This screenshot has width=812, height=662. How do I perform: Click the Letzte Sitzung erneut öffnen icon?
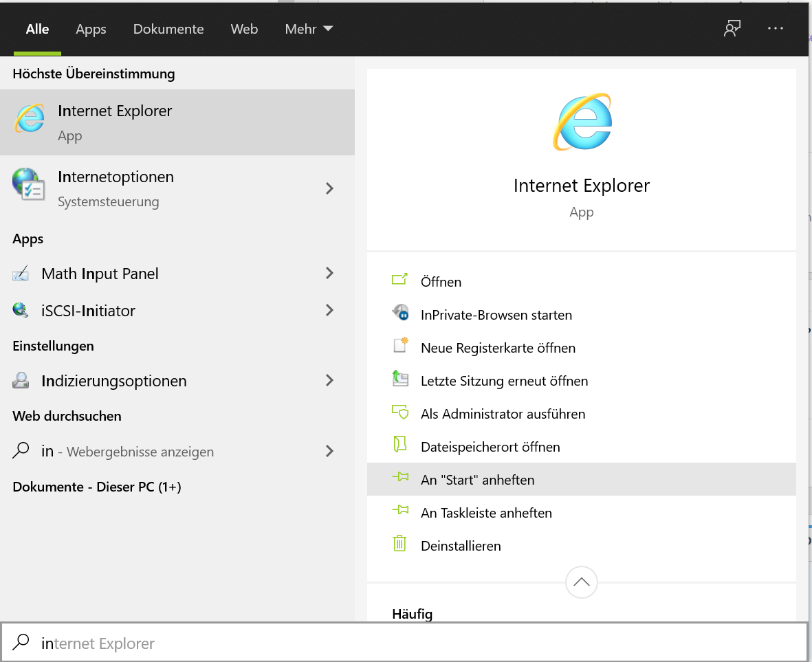tap(399, 378)
